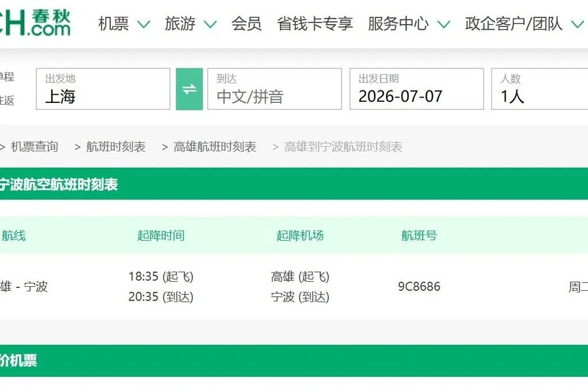The image size is (588, 392).
Task: Click the 航线 column header
Action: pyautogui.click(x=13, y=236)
